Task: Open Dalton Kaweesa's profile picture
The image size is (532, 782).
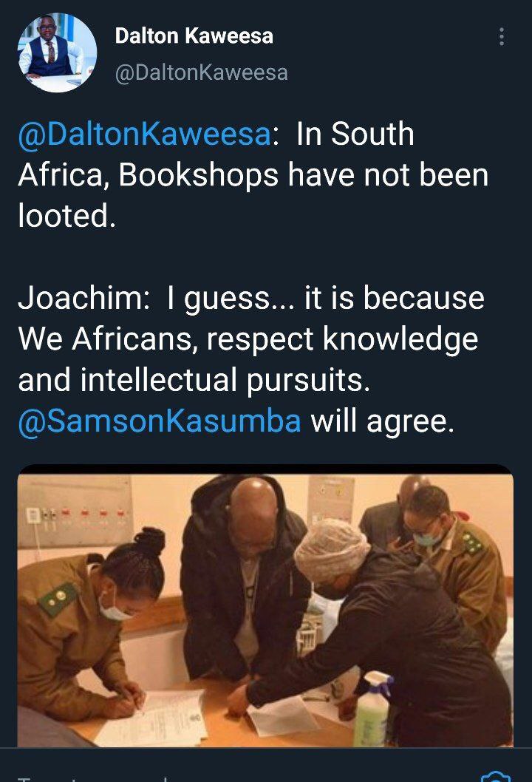Action: point(57,53)
